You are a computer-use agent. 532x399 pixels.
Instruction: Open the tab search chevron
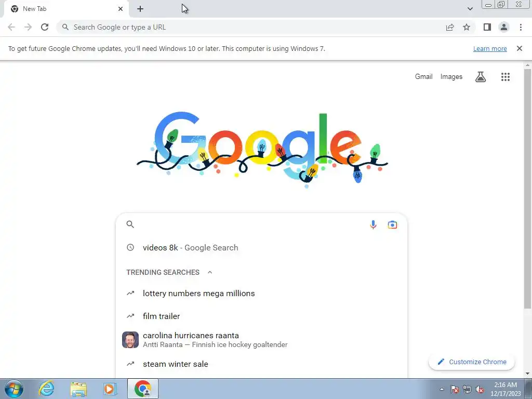coord(470,9)
